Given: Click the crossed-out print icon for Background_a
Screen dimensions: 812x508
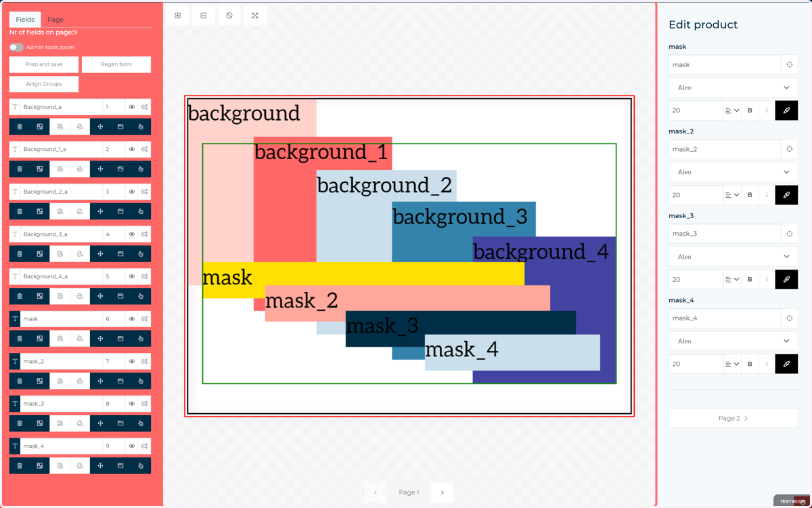Looking at the screenshot, I should tap(60, 127).
